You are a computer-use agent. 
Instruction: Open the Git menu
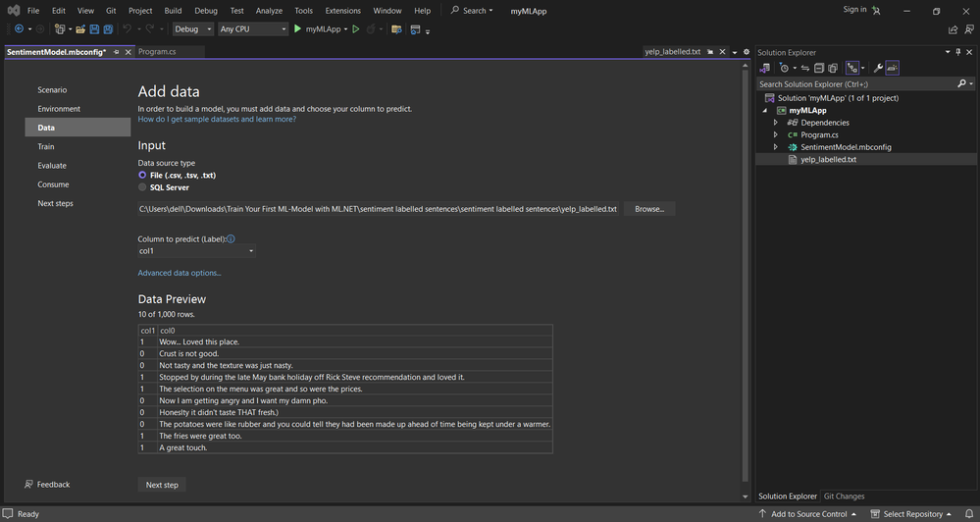click(111, 11)
